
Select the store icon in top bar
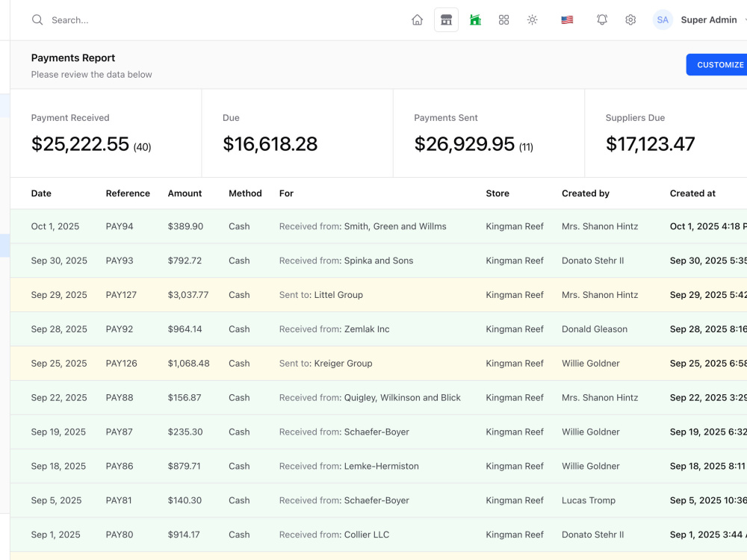click(x=446, y=20)
